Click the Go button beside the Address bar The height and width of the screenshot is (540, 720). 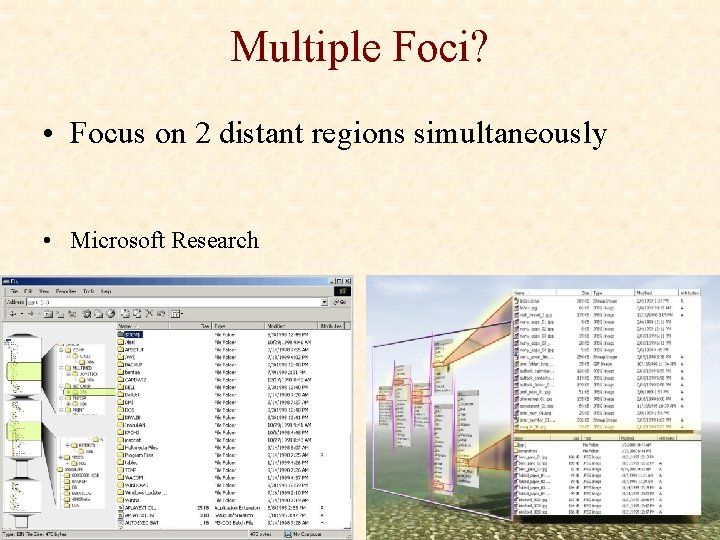click(x=340, y=302)
